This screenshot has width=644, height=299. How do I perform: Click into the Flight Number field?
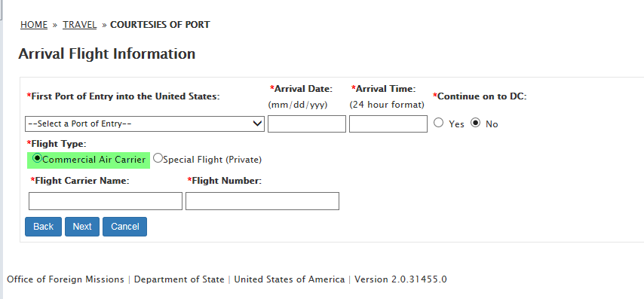[x=262, y=201]
